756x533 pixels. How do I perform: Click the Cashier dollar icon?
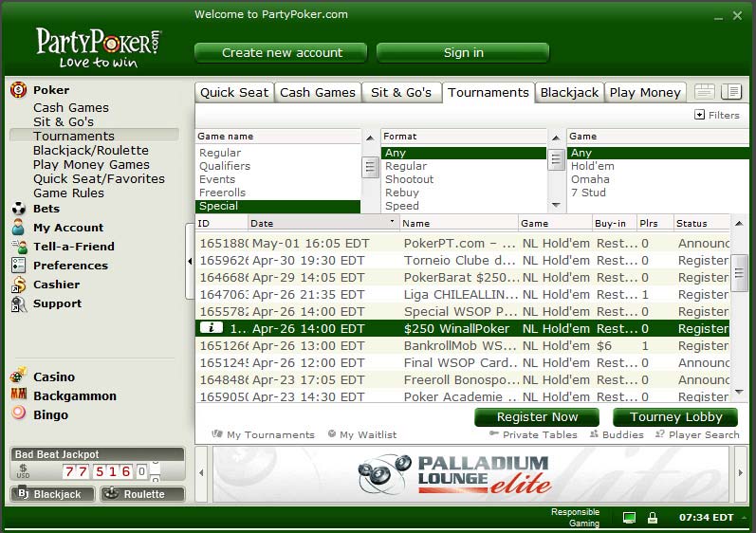tap(18, 285)
